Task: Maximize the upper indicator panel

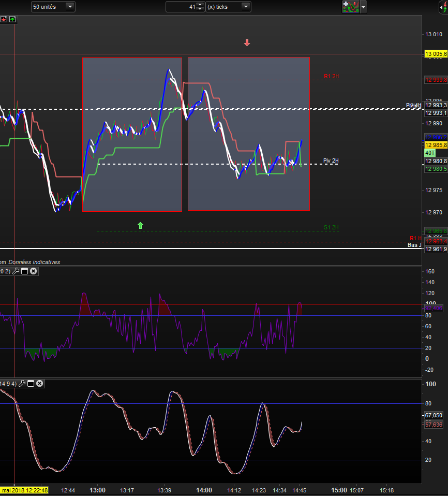Action: [24, 271]
